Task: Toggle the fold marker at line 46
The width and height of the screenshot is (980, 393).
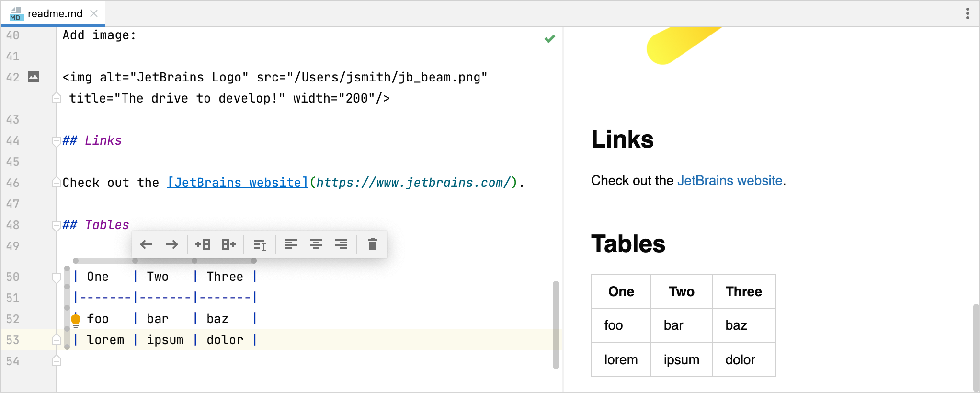Action: point(56,183)
